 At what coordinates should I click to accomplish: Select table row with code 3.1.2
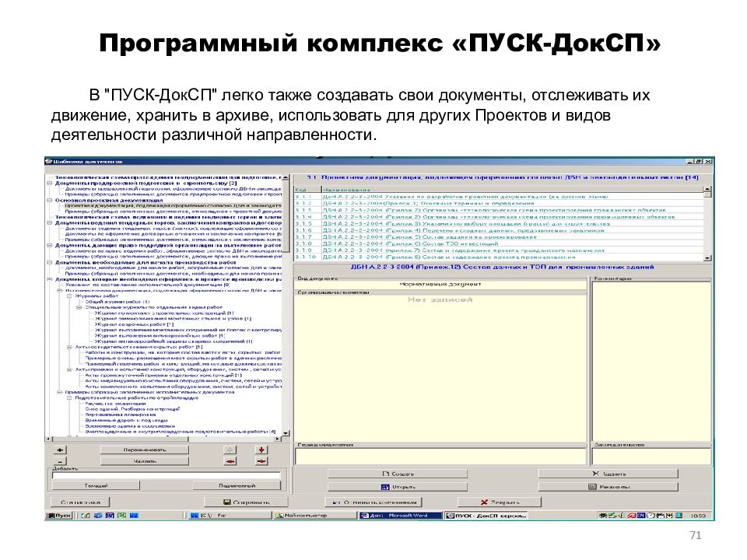coord(498,203)
